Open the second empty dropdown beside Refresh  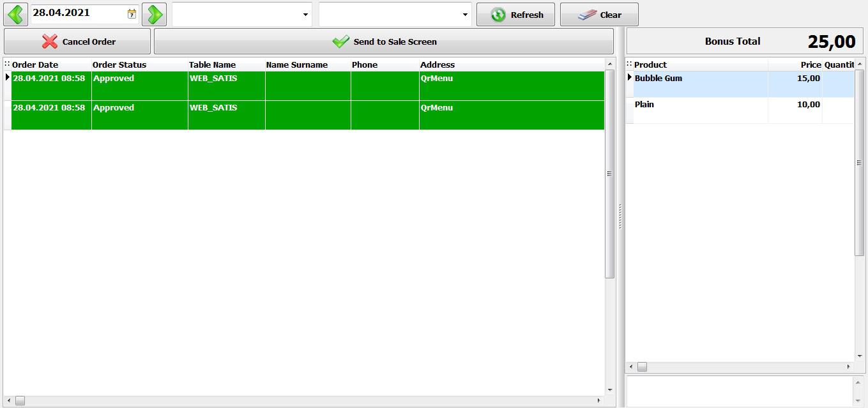click(395, 14)
